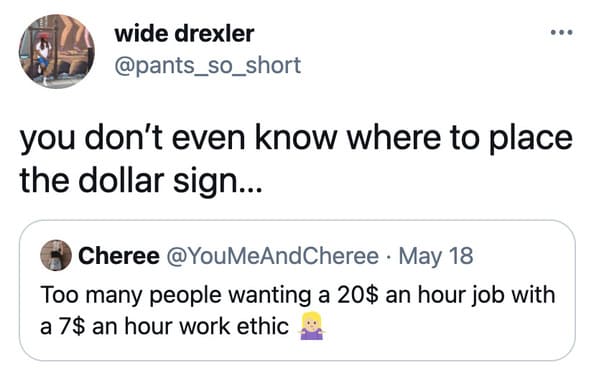This screenshot has width=599, height=373.
Task: Open the @pants_so_short handle link
Action: coord(208,65)
